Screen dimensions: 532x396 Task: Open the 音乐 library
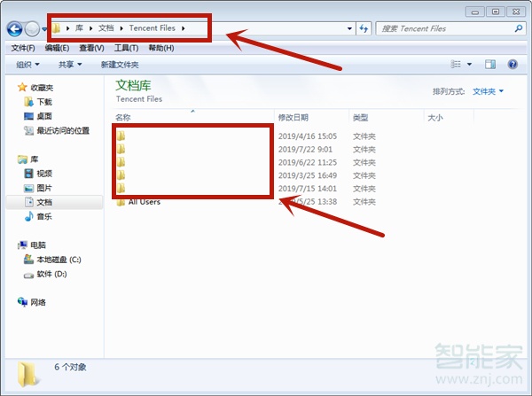click(x=44, y=217)
